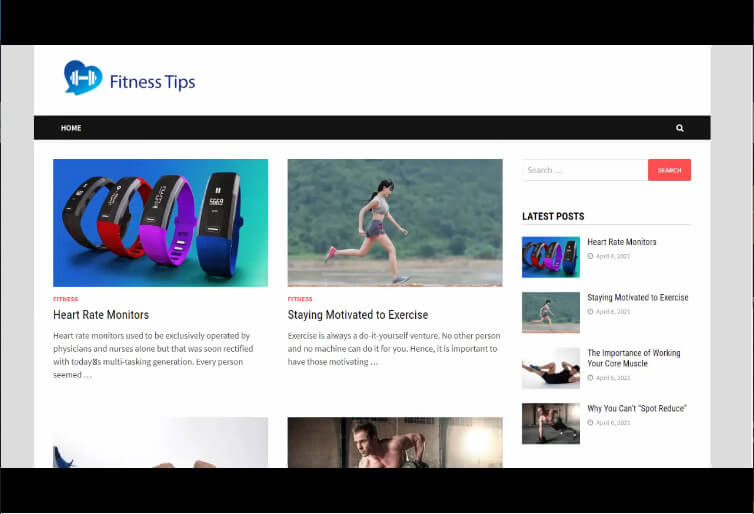Image resolution: width=754 pixels, height=514 pixels.
Task: Click FITNESS category above Staying Motivated to Exercise
Action: [300, 299]
